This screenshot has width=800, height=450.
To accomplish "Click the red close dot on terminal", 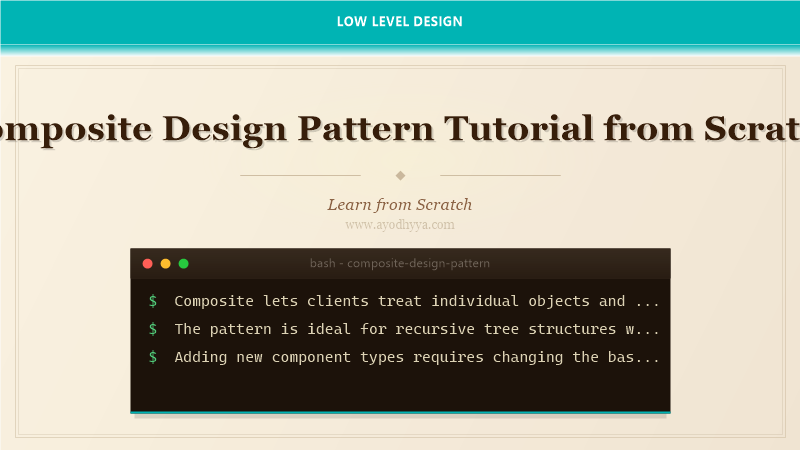I will [147, 264].
